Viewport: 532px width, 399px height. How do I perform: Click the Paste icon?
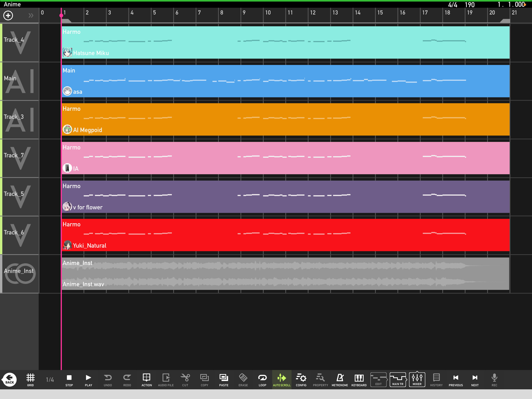[x=224, y=379]
